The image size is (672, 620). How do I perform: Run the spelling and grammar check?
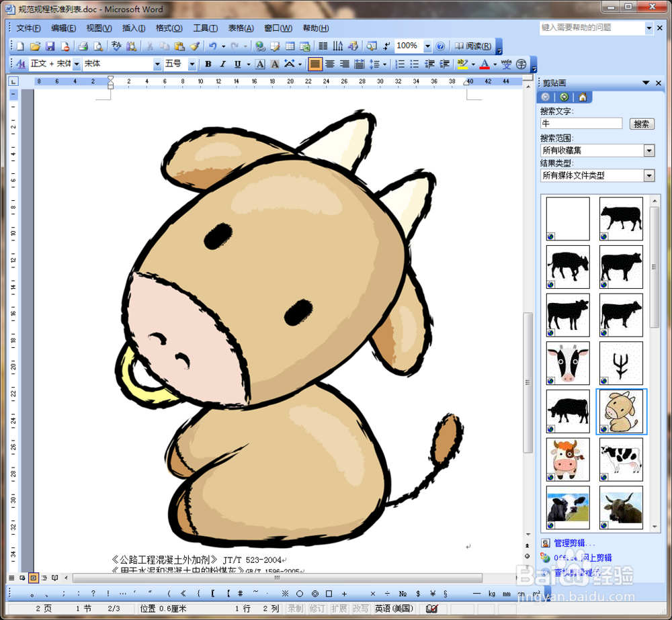click(116, 46)
